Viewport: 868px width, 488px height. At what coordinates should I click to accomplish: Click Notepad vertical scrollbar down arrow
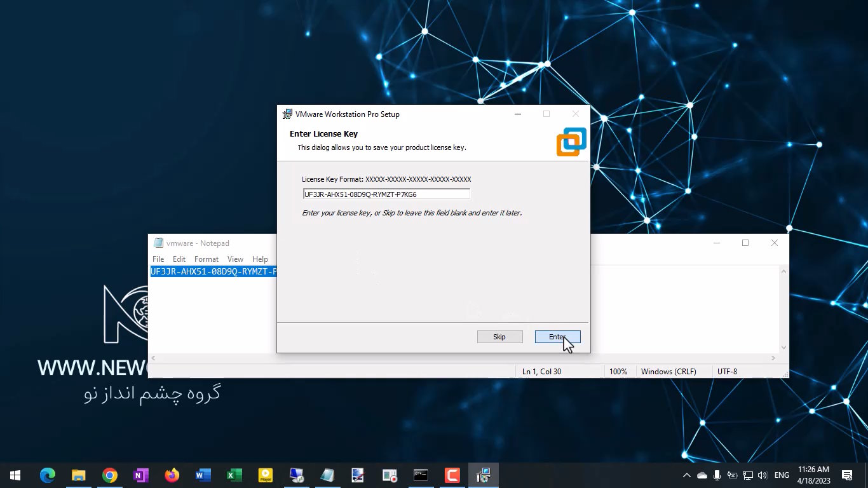click(783, 348)
